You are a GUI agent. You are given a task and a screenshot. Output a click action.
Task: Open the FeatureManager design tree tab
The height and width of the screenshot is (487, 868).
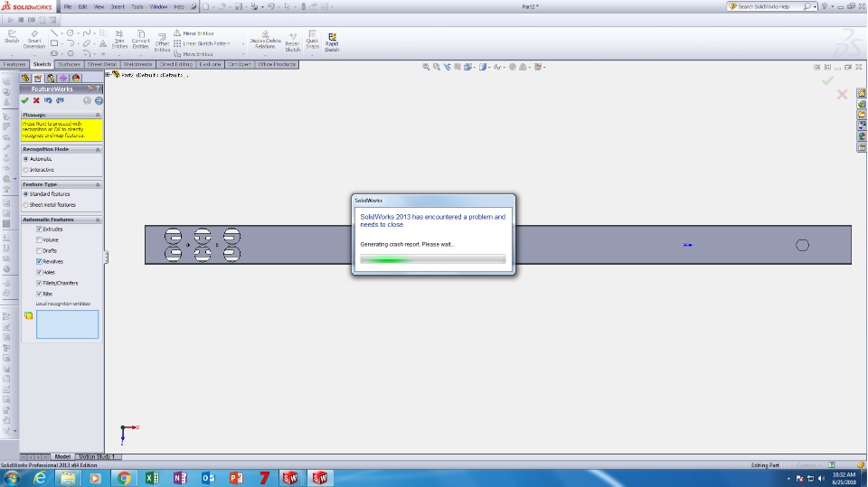(x=25, y=78)
